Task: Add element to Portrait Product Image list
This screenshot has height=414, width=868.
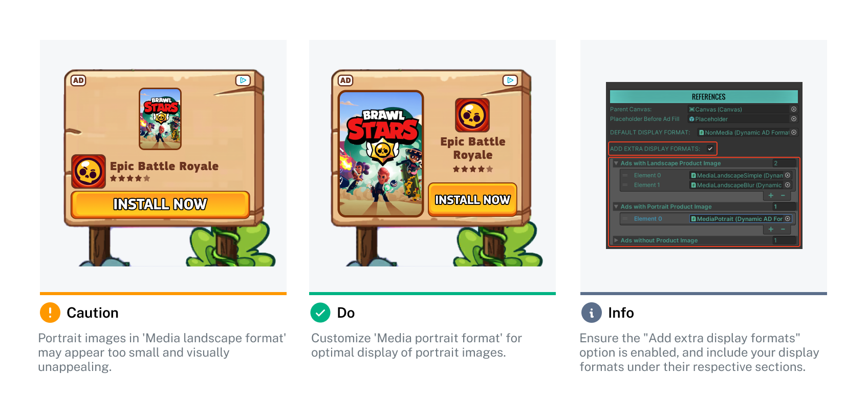Action: click(771, 229)
